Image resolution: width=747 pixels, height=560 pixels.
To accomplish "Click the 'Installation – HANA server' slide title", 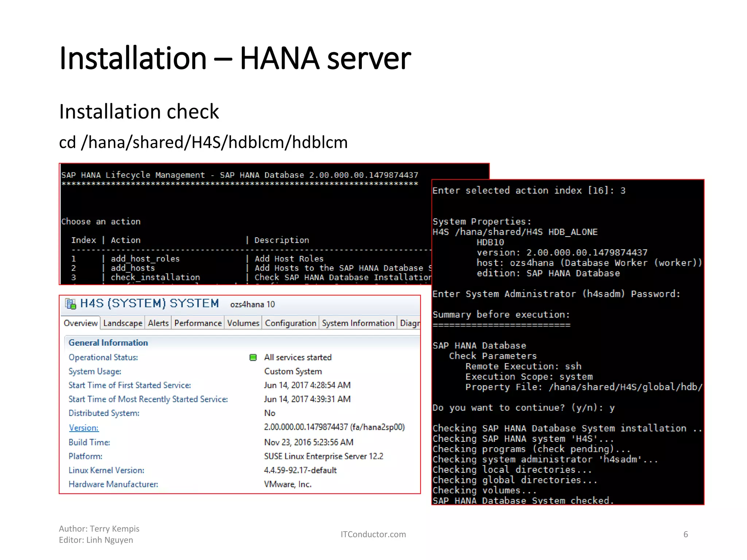I will (x=235, y=58).
